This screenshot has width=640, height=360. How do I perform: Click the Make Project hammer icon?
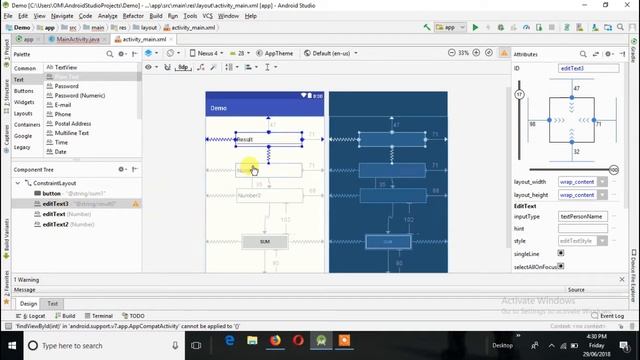(427, 27)
